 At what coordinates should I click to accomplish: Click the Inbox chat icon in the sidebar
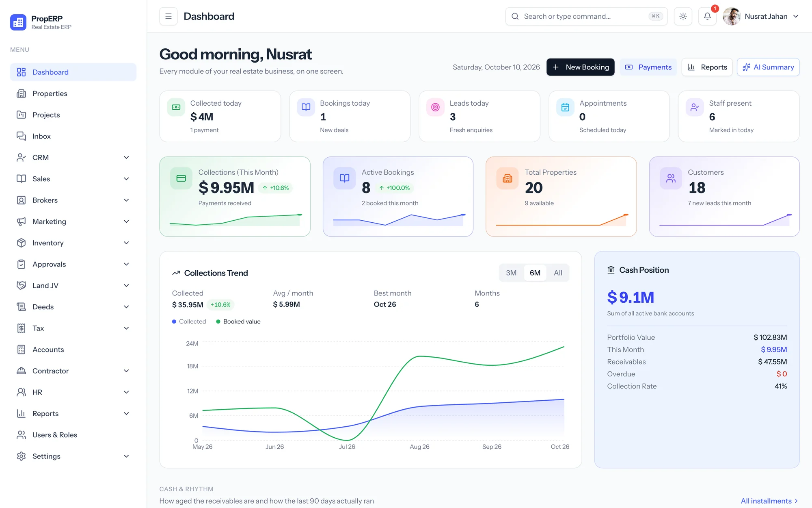tap(21, 136)
